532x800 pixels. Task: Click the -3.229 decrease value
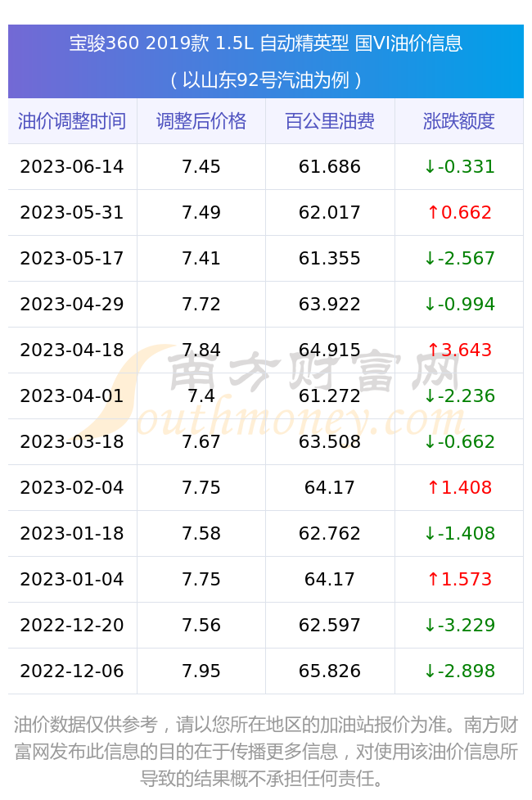460,626
